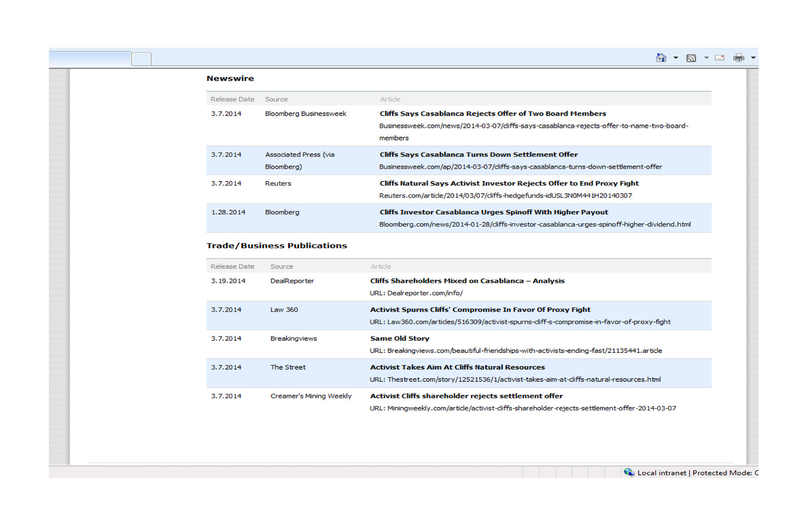Open 'Cliffs Investor Casablanca Urges Spinoff With Higher Payout'
This screenshot has width=812, height=525.
[494, 212]
